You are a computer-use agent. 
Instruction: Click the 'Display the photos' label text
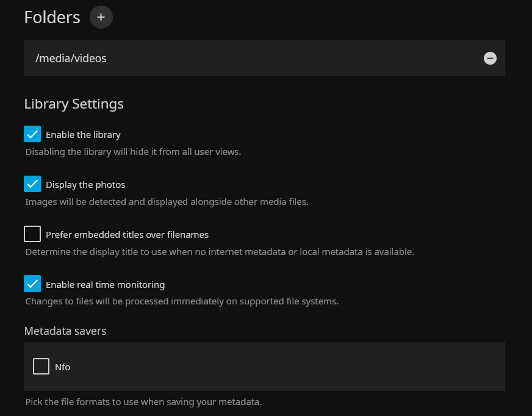coord(85,185)
